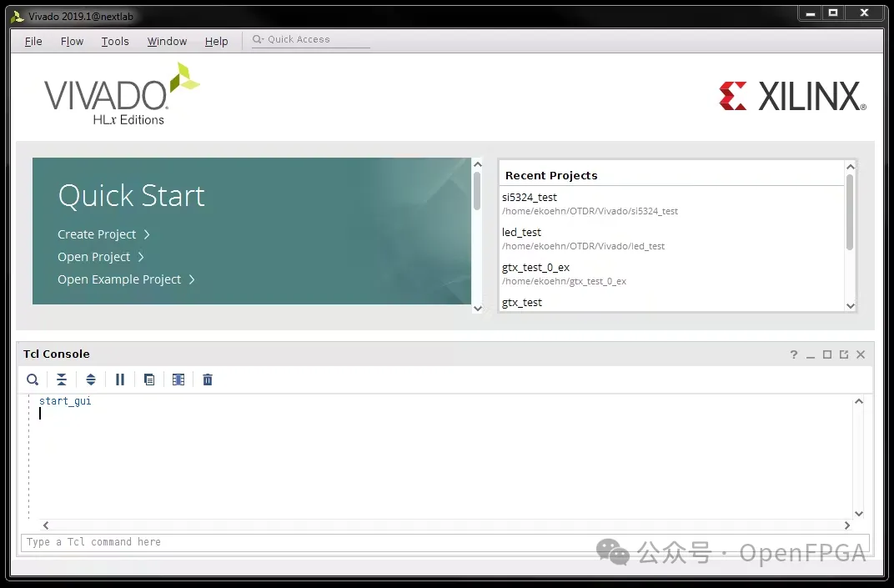Click the Expand All icon in Tcl Console
894x588 pixels.
(x=91, y=379)
